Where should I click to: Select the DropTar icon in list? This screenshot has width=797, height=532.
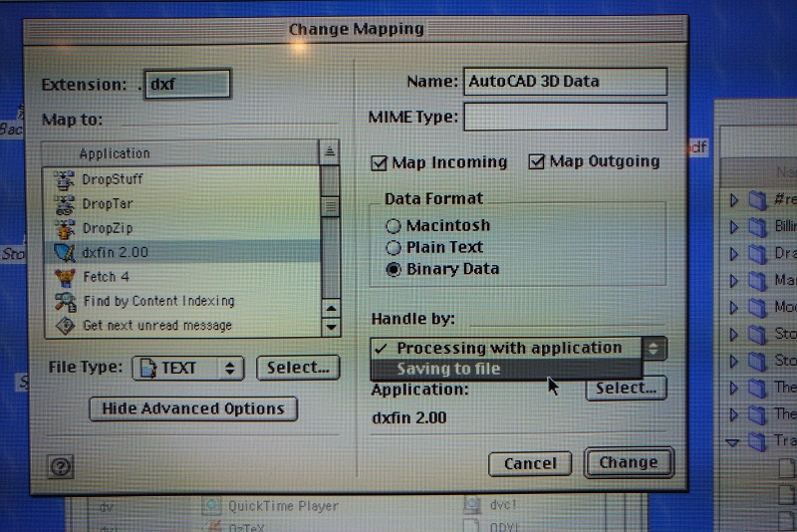tap(64, 204)
